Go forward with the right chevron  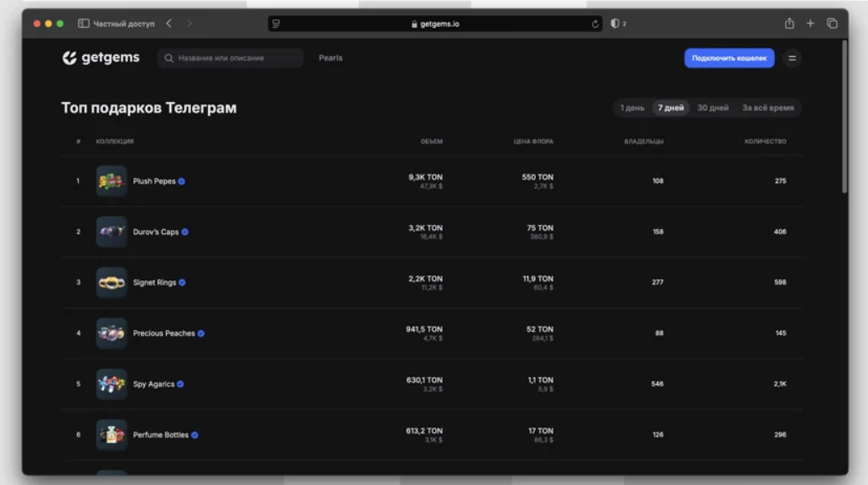189,23
